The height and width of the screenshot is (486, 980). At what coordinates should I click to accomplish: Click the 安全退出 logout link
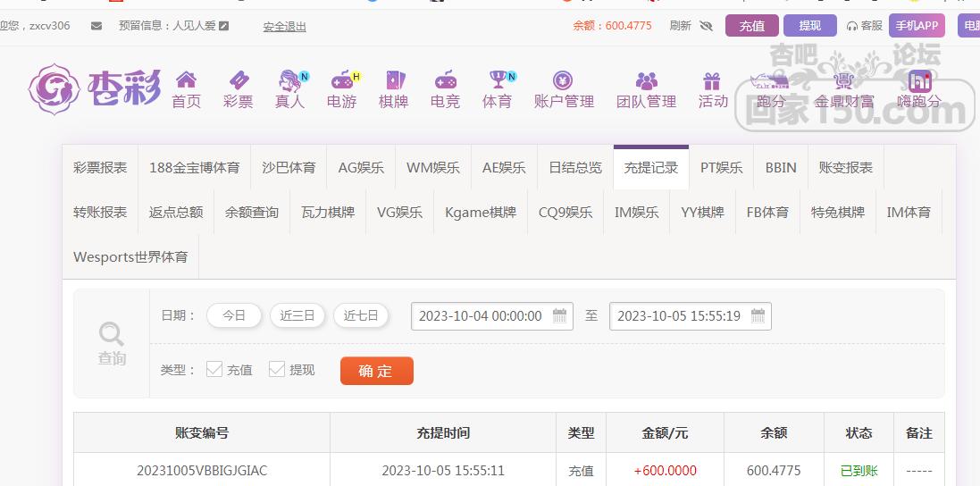point(284,26)
